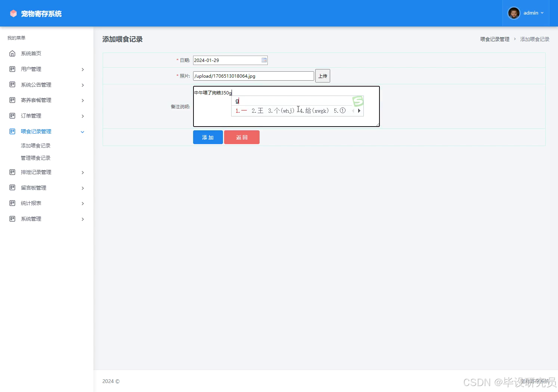Expand the 寄养套餐管理 menu chevron
The width and height of the screenshot is (558, 392).
83,100
